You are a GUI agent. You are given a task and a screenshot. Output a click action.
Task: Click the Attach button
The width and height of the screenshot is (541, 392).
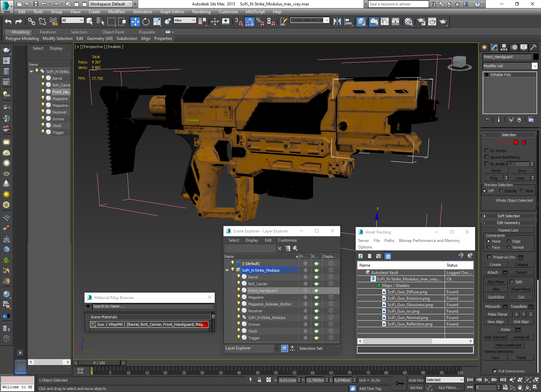493,272
